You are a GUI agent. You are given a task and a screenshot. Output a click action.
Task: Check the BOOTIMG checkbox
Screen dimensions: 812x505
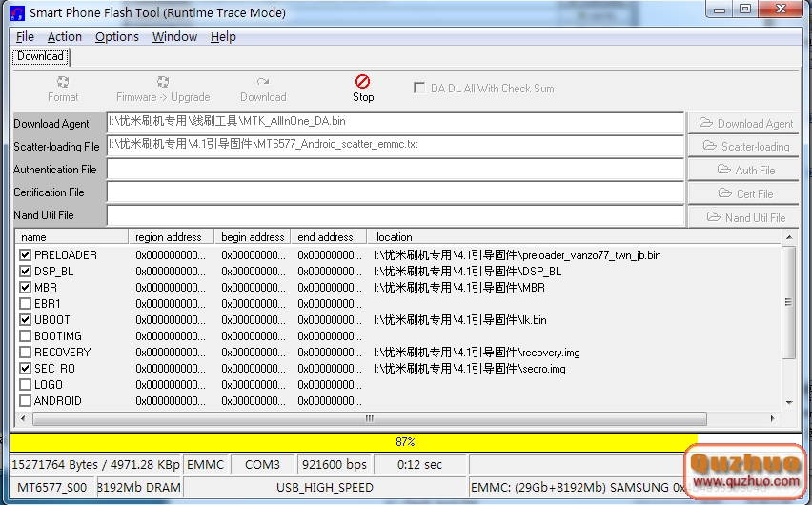pos(25,335)
